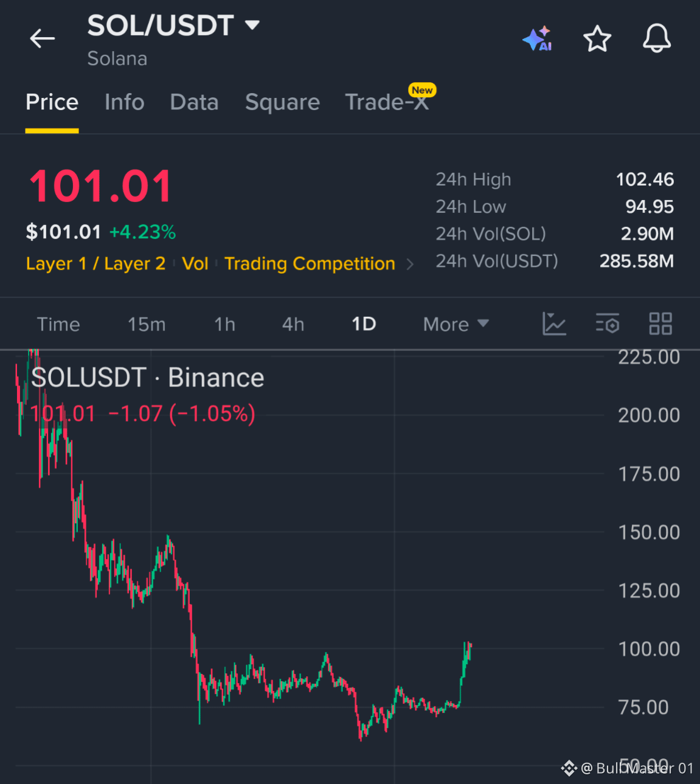Click the 100.00 price axis label
Viewport: 700px width, 784px height.
[649, 649]
